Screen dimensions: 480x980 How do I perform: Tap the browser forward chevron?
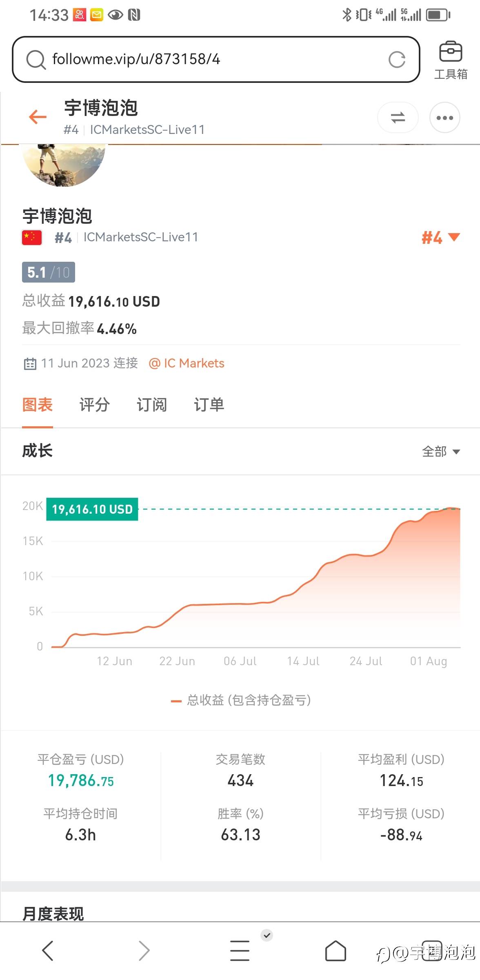pyautogui.click(x=144, y=951)
